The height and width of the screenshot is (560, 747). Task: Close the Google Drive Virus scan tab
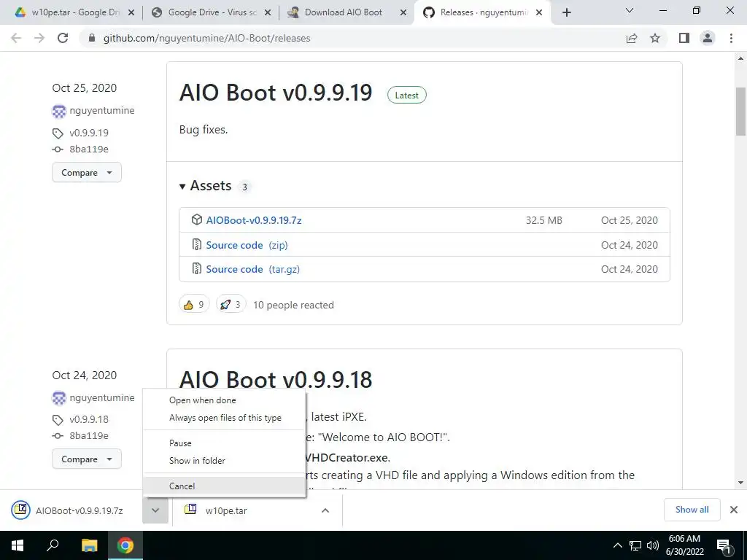tap(268, 12)
